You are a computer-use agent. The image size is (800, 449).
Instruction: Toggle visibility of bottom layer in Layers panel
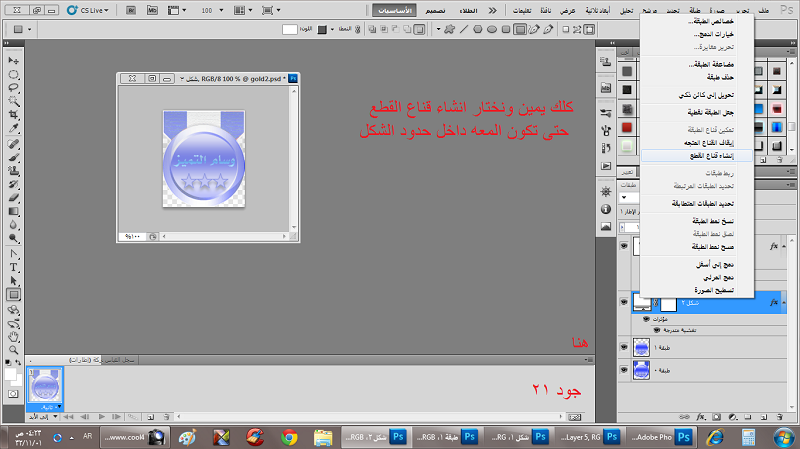(625, 372)
